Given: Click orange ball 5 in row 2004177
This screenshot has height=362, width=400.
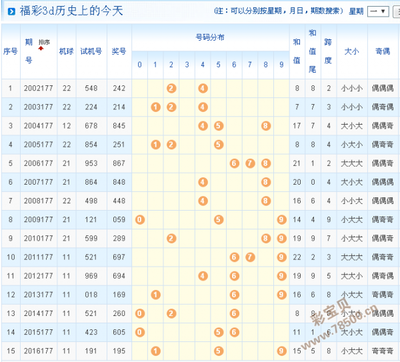Looking at the screenshot, I should [x=219, y=126].
